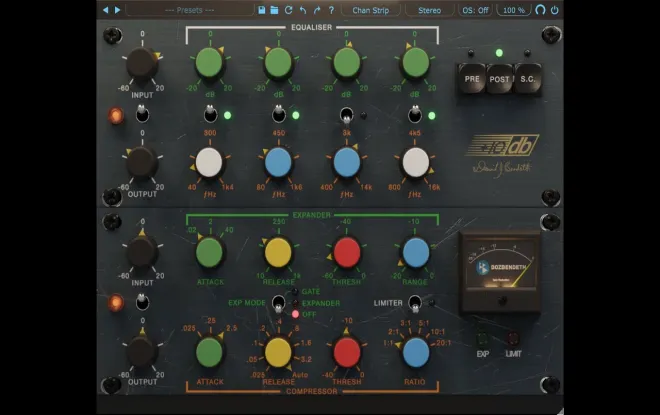Click the save preset floppy disk icon
Image resolution: width=660 pixels, height=415 pixels.
261,10
